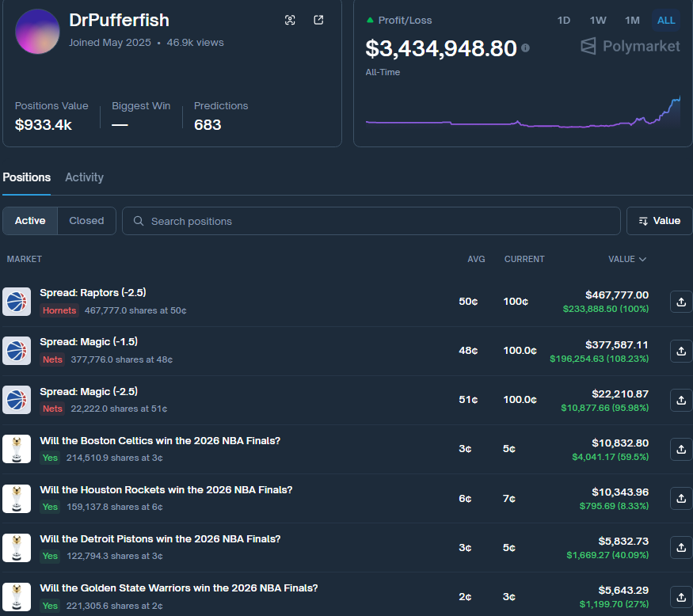The image size is (693, 616).
Task: Select the 1W profit/loss timeframe
Action: (597, 20)
